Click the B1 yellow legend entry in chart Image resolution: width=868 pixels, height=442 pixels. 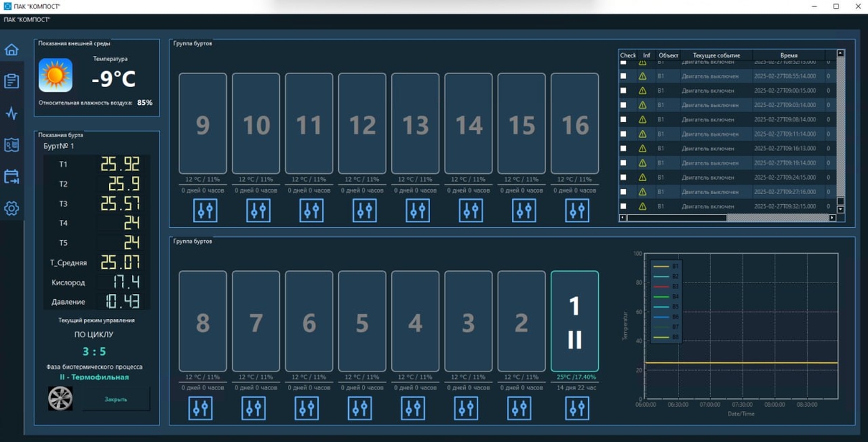click(666, 267)
